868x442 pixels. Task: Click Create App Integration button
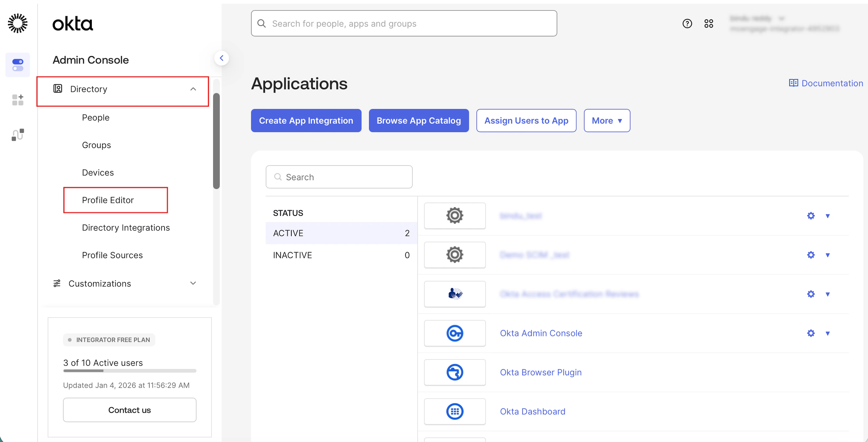point(306,120)
